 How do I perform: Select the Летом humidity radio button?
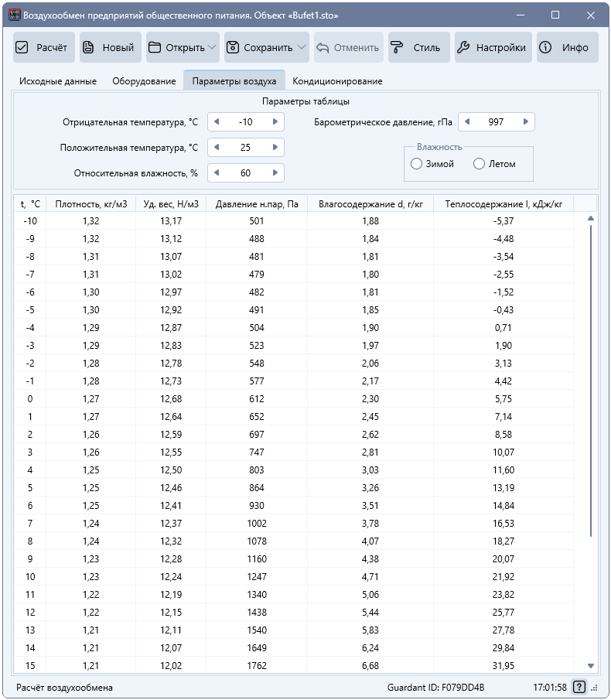pos(479,164)
